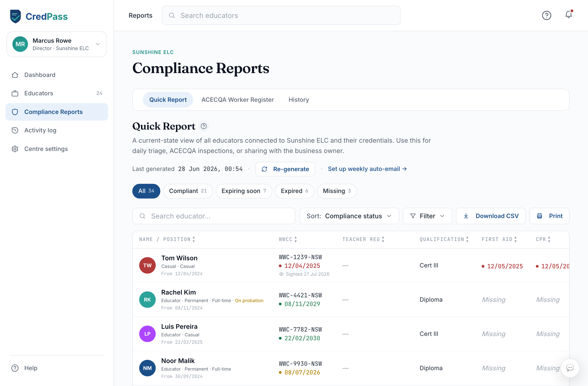
Task: Select the Quick Report tab
Action: click(168, 99)
